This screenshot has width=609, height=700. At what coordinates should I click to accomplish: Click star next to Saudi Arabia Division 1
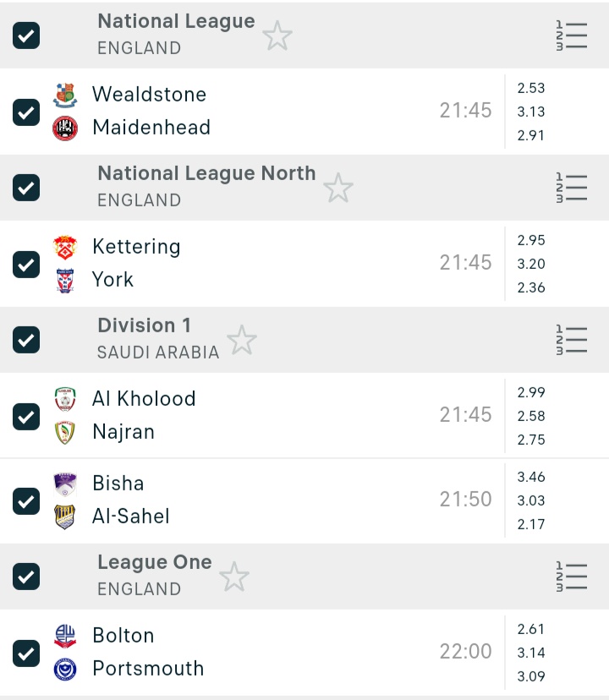pyautogui.click(x=242, y=340)
